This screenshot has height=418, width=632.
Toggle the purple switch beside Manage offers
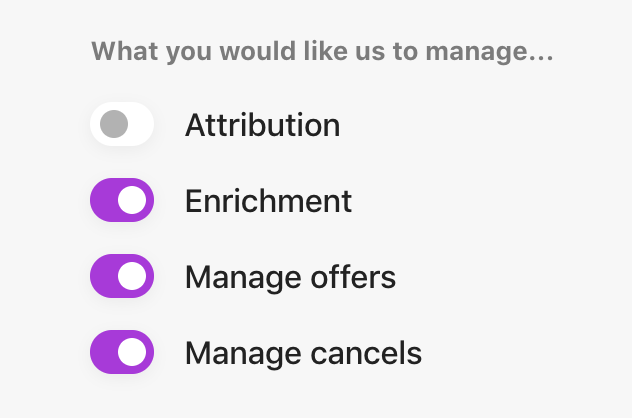pyautogui.click(x=121, y=277)
